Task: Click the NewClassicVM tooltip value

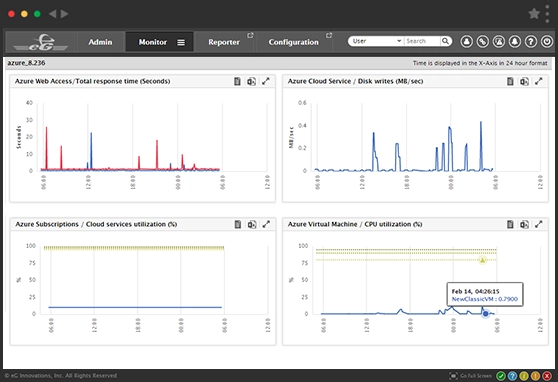Action: [x=485, y=299]
